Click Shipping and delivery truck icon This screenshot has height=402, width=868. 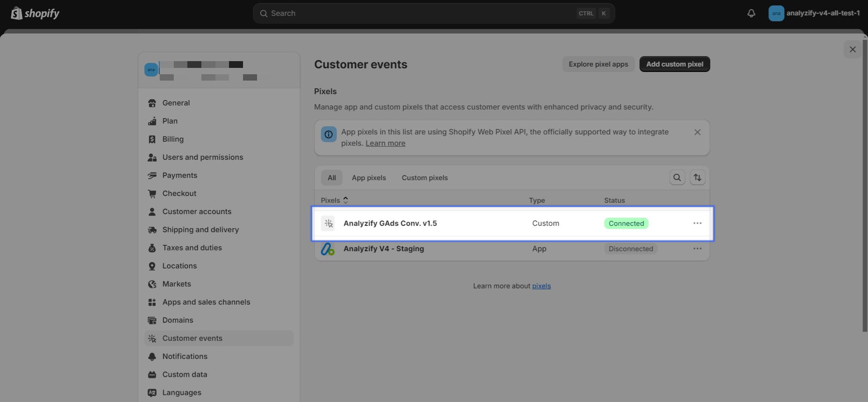[152, 230]
